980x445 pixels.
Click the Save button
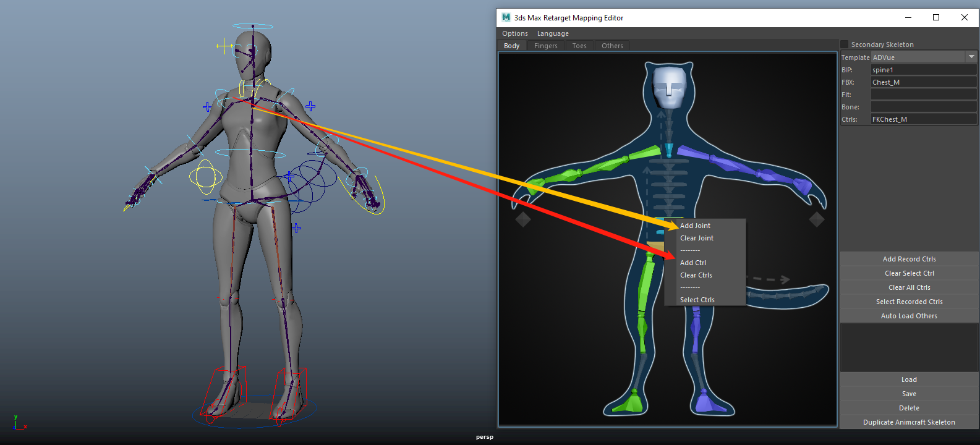[x=909, y=394]
